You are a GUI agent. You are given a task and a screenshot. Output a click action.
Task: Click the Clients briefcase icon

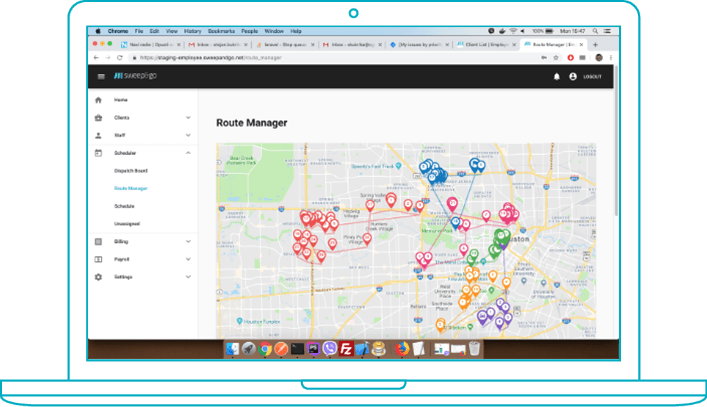(98, 118)
